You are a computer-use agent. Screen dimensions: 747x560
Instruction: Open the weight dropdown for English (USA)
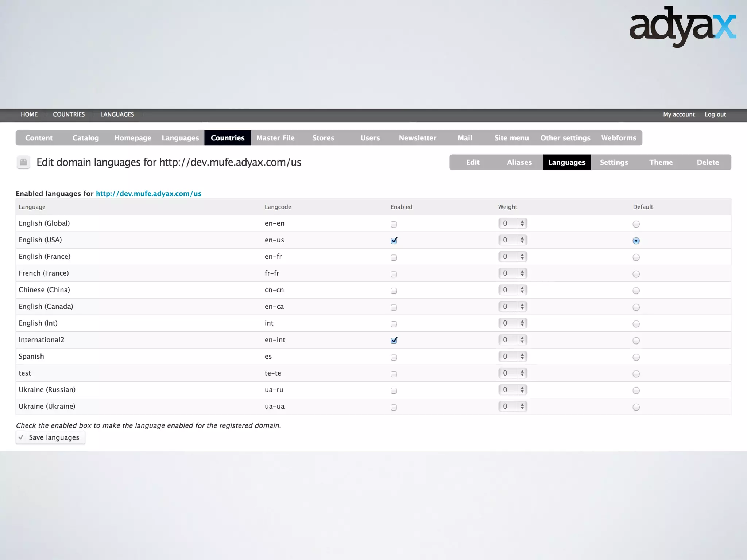click(x=512, y=240)
